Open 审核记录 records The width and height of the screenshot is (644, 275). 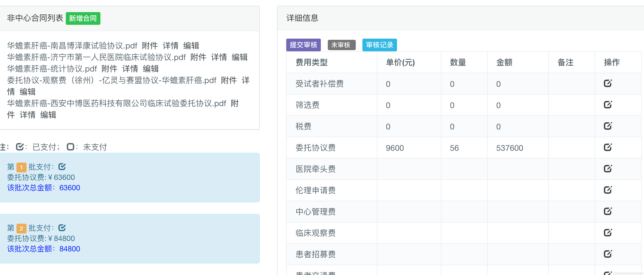tap(380, 45)
